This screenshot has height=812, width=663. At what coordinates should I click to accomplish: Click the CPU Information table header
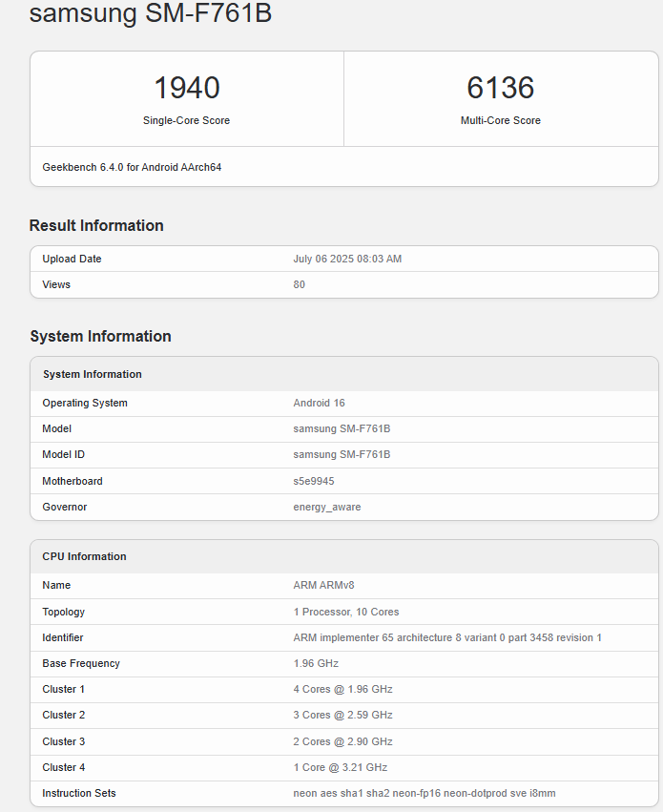(84, 556)
